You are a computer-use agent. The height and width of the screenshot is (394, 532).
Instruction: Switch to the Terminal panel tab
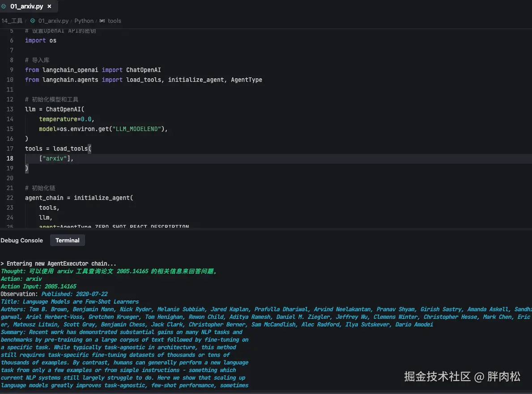67,241
